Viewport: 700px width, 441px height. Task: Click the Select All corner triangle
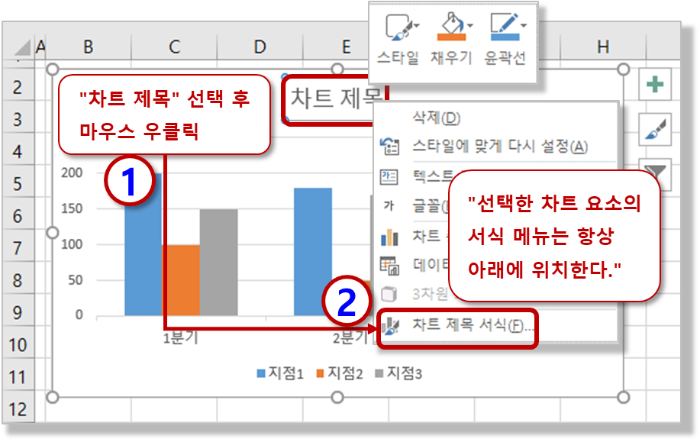[21, 48]
